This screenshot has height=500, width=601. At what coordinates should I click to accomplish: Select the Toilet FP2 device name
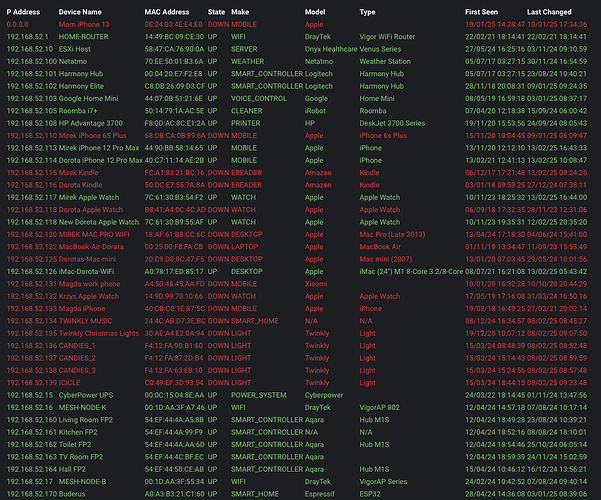[x=75, y=444]
